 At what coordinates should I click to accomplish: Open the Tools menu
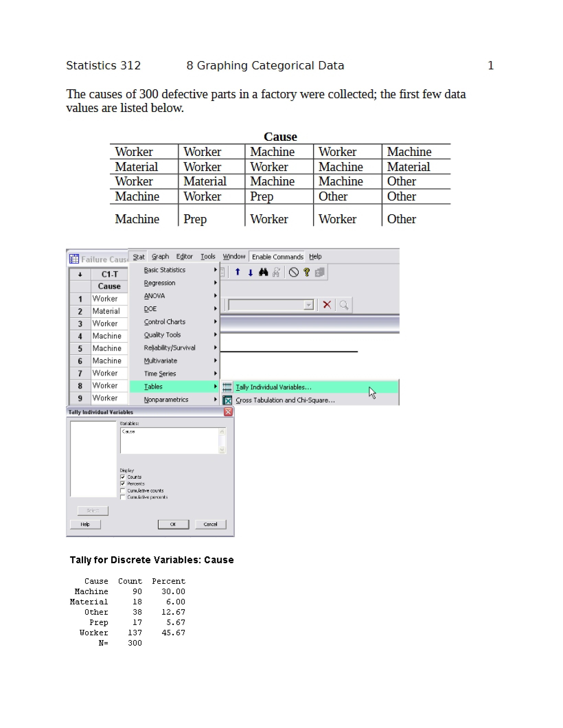208,257
